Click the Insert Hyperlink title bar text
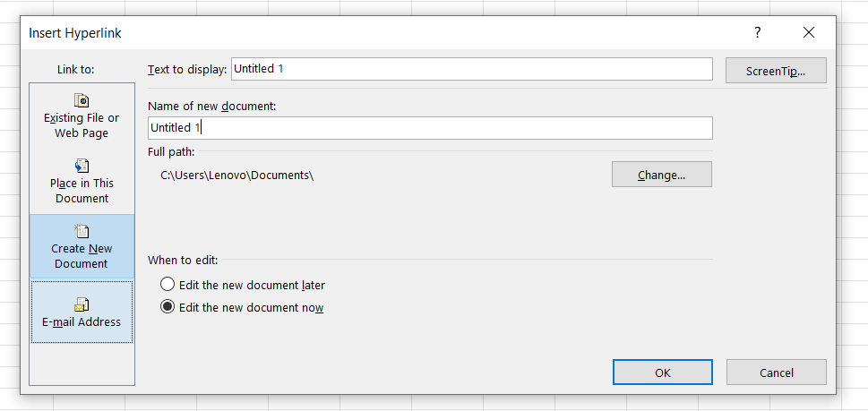 pos(75,33)
